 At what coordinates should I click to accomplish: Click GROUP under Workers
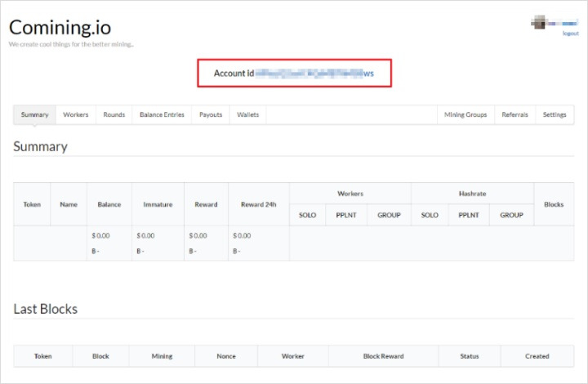coord(389,215)
